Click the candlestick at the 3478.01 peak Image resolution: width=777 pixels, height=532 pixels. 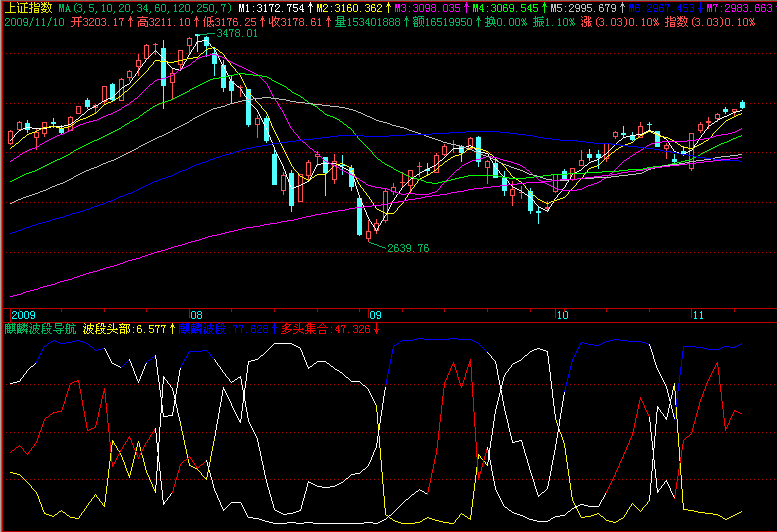click(199, 43)
